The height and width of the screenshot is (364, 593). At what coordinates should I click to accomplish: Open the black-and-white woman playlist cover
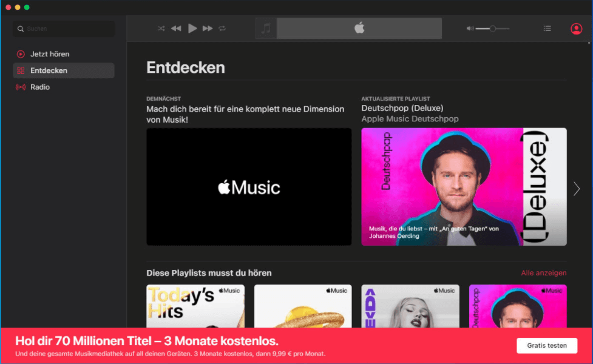410,306
